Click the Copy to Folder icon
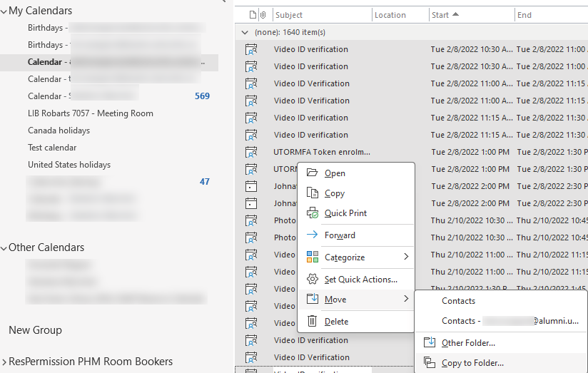Viewport: 588px width, 373px height. (429, 363)
